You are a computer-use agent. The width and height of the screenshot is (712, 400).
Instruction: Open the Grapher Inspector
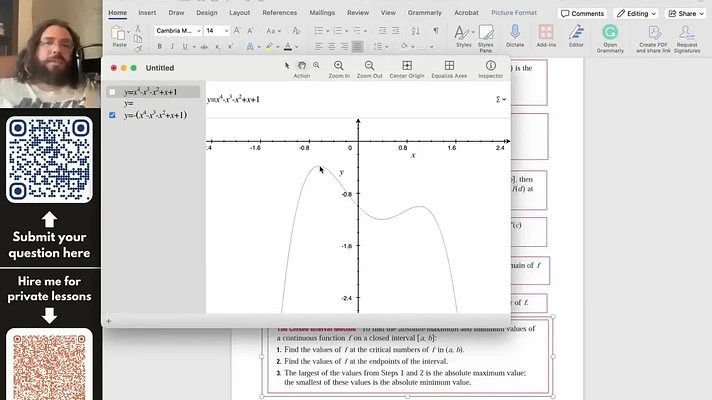[x=490, y=69]
